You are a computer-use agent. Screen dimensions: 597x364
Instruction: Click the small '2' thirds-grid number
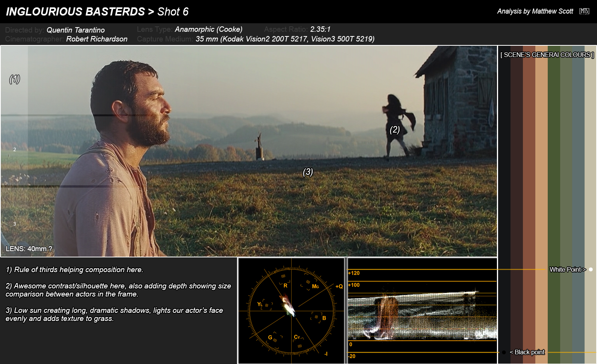(15, 150)
